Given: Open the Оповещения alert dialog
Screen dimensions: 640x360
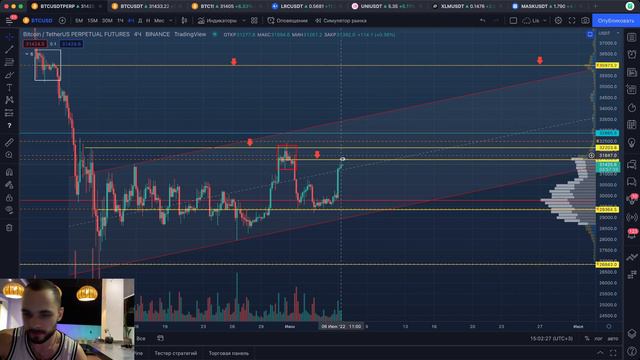Looking at the screenshot, I should click(x=287, y=20).
